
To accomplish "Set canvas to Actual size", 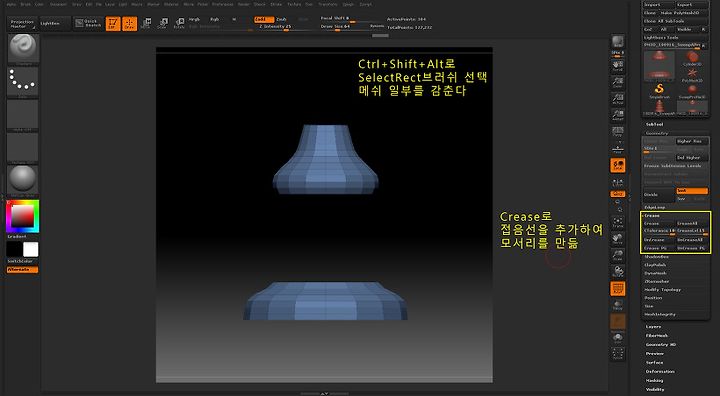I will (618, 98).
